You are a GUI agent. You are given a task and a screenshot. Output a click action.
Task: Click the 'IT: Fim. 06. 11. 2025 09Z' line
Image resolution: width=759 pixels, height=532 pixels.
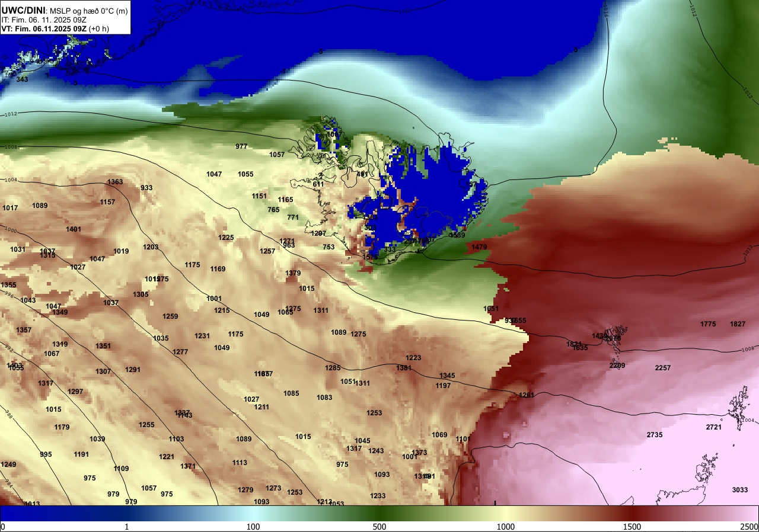pos(44,20)
